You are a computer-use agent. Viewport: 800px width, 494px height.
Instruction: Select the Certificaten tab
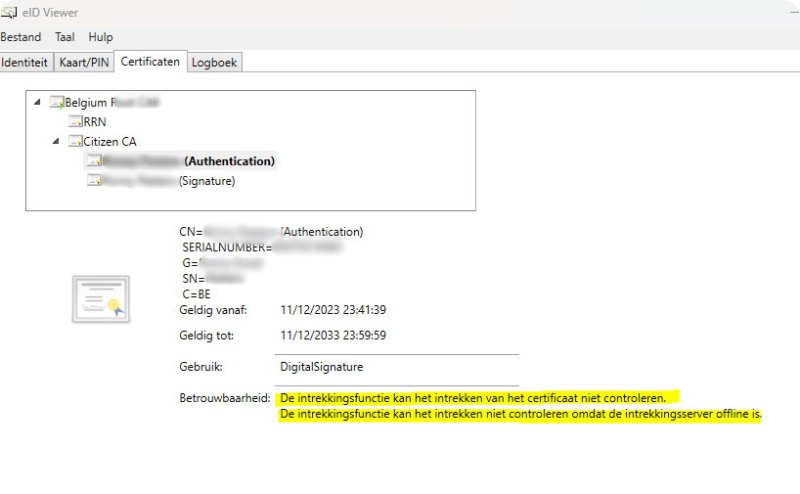[150, 61]
